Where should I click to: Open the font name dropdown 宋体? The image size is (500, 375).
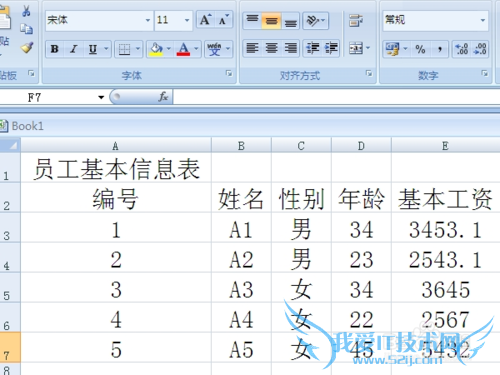[148, 20]
